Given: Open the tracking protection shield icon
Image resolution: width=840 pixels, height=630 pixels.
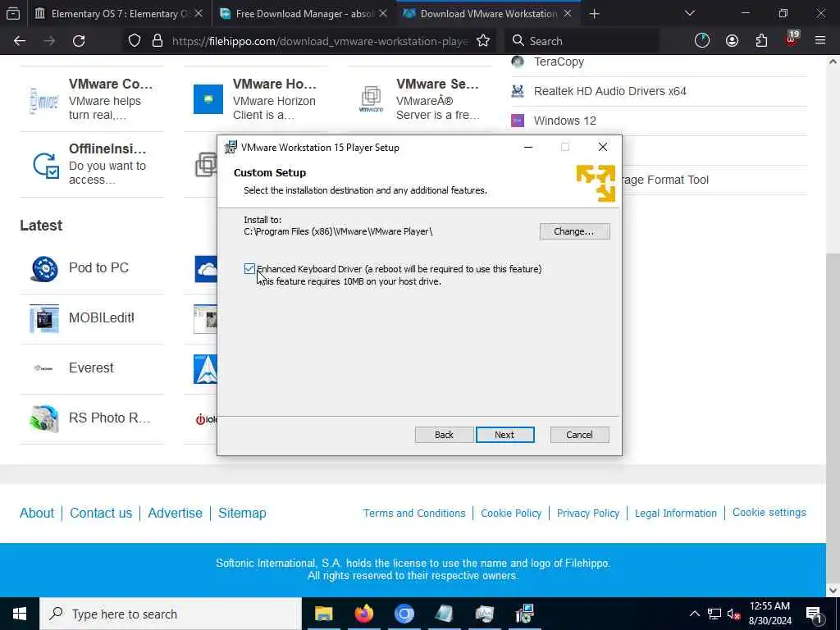Looking at the screenshot, I should (x=135, y=41).
